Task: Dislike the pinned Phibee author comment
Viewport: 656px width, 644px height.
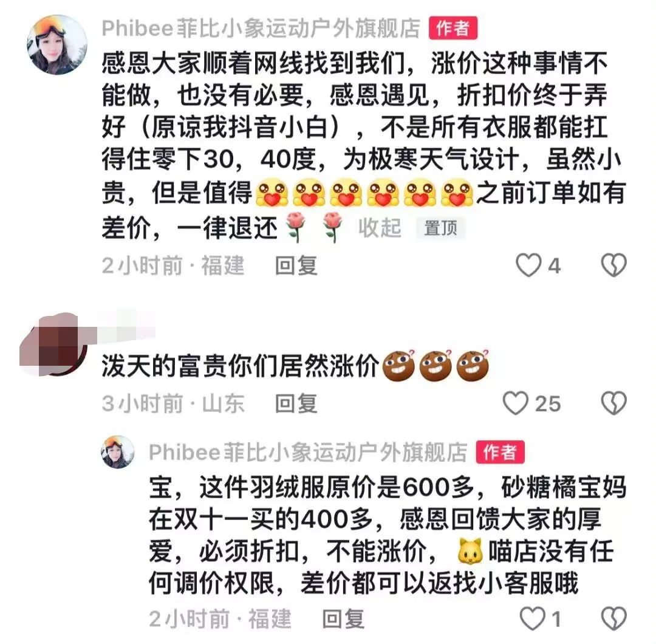Action: point(613,265)
